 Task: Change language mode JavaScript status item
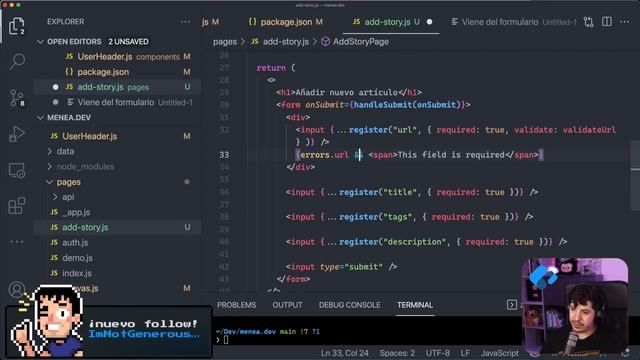point(500,353)
